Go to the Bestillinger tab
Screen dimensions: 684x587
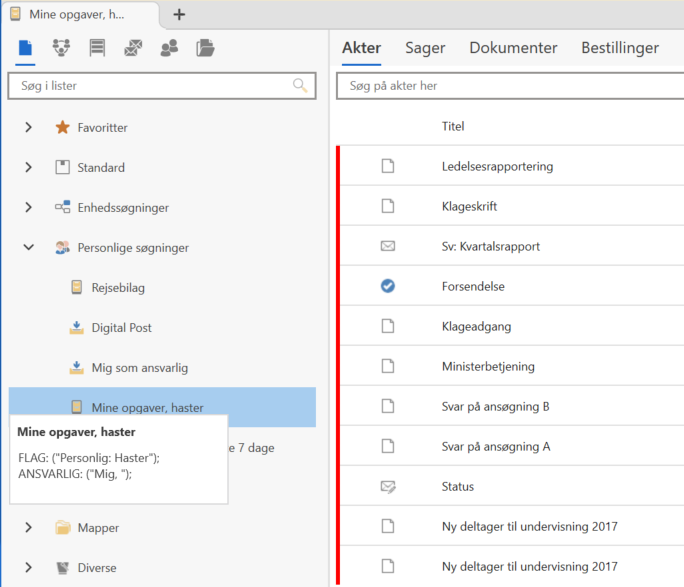620,48
